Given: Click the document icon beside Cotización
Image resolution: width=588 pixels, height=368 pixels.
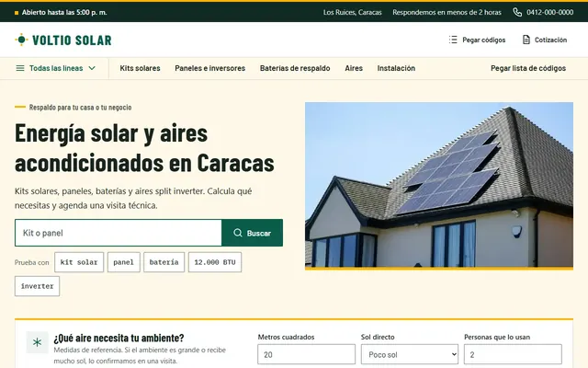Looking at the screenshot, I should pos(526,40).
